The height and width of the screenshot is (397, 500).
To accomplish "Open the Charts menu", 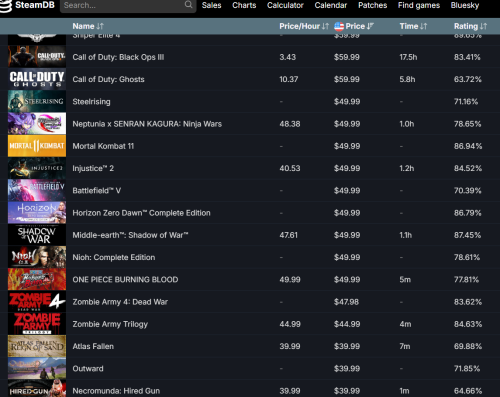I will pyautogui.click(x=244, y=5).
